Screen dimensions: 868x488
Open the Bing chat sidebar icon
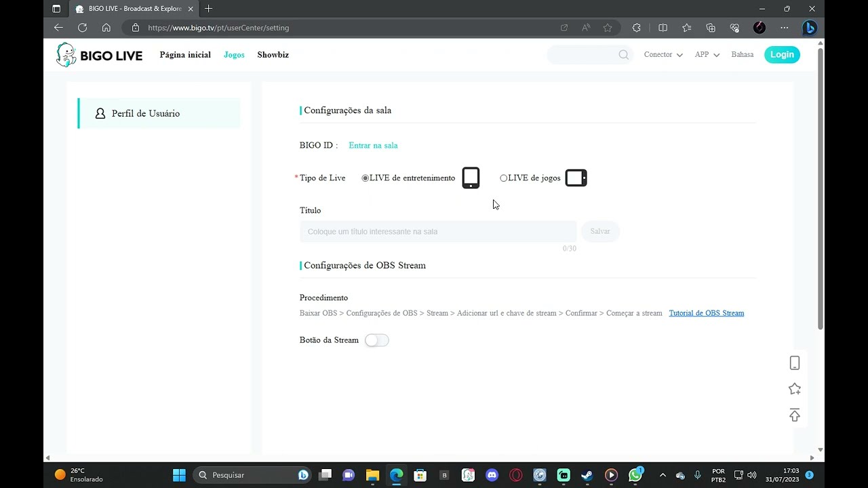pyautogui.click(x=809, y=28)
